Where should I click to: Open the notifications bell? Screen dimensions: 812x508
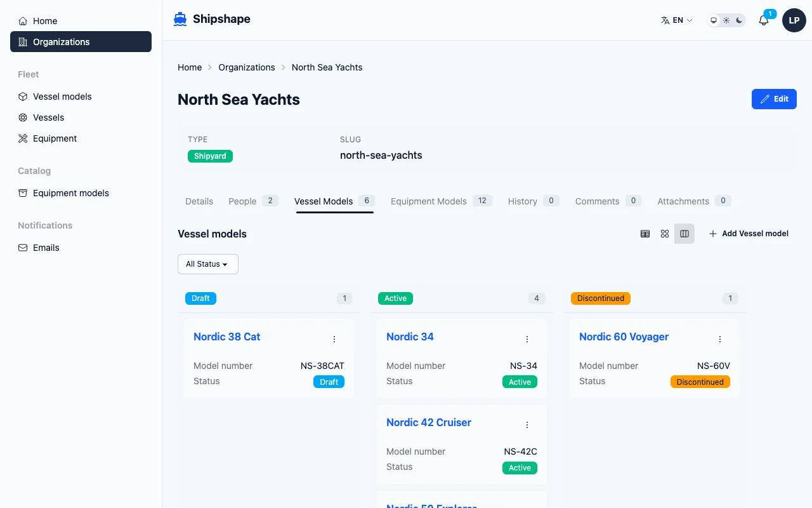click(x=763, y=20)
